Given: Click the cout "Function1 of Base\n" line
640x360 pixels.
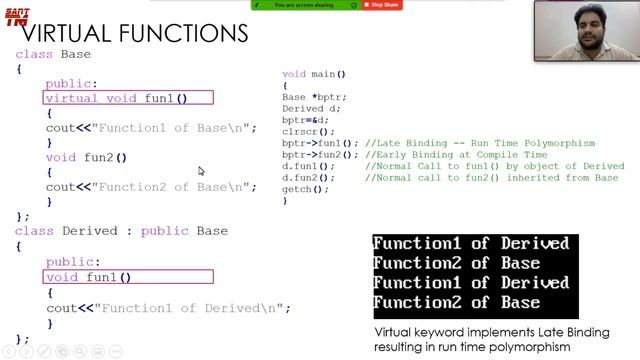Looking at the screenshot, I should click(151, 128).
